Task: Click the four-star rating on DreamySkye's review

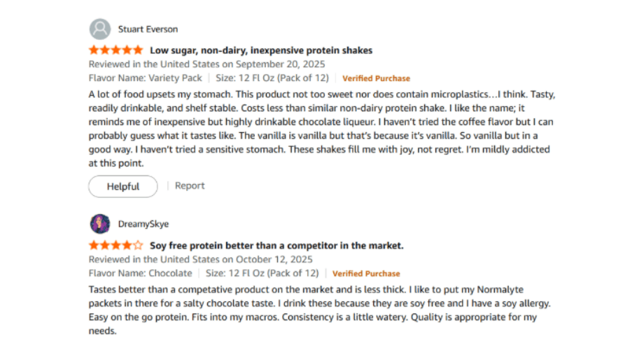Action: coord(116,245)
